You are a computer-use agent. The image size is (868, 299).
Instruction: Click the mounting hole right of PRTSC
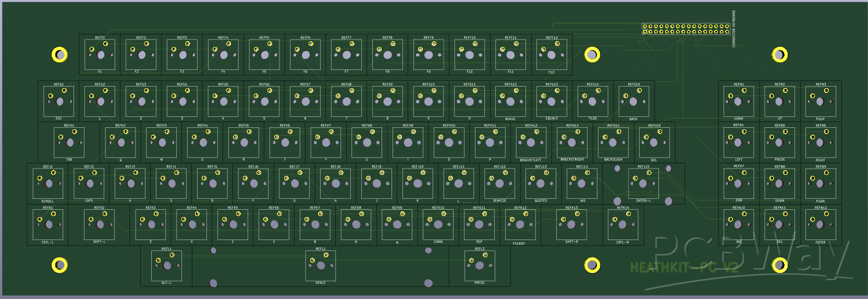point(592,265)
